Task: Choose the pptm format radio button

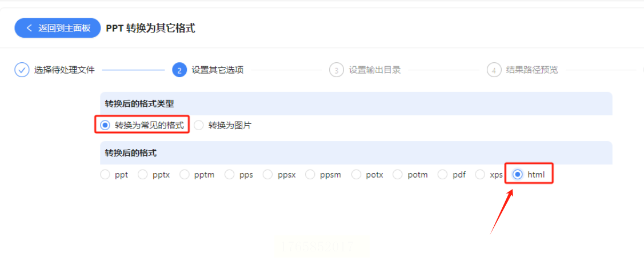Action: pyautogui.click(x=185, y=175)
